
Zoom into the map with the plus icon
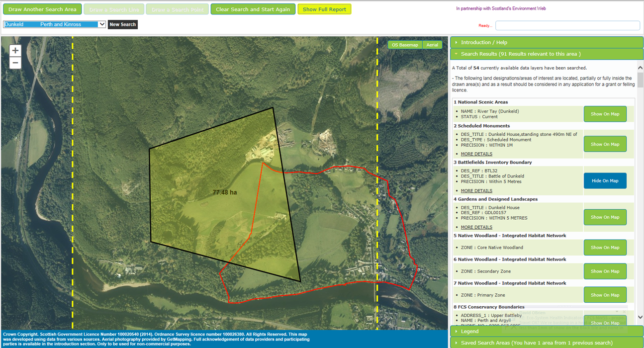pos(15,50)
